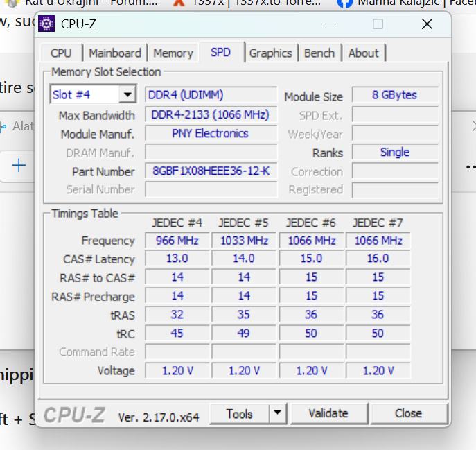Open the Mainboard tab

coord(115,53)
